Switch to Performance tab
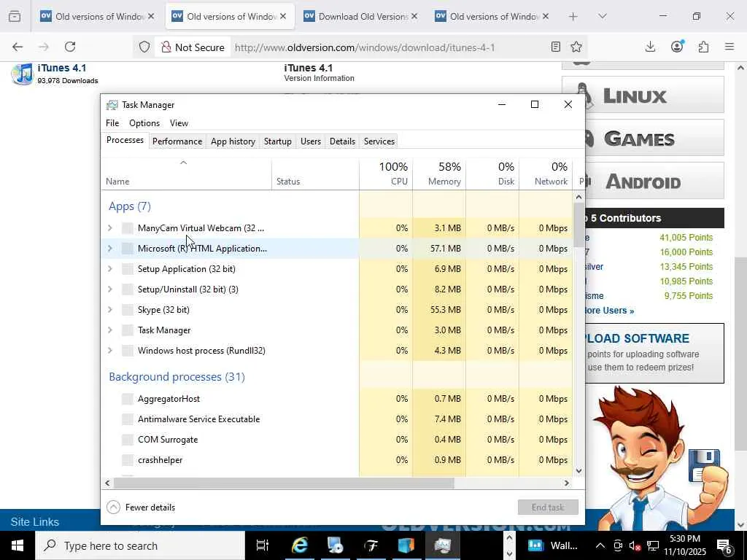Image resolution: width=747 pixels, height=560 pixels. pyautogui.click(x=177, y=141)
